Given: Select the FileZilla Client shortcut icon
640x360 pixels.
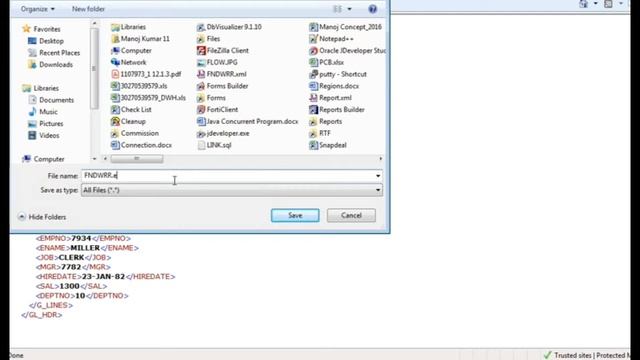Looking at the screenshot, I should click(x=201, y=51).
